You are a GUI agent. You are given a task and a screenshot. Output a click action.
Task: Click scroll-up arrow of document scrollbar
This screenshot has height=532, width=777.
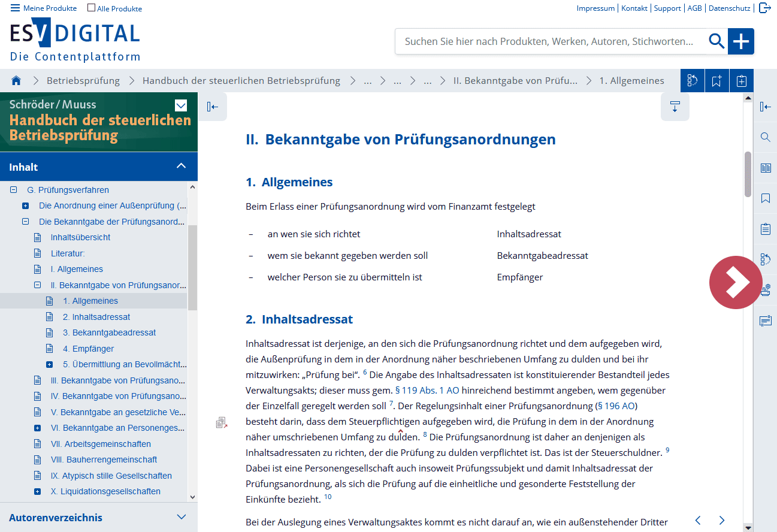click(748, 97)
